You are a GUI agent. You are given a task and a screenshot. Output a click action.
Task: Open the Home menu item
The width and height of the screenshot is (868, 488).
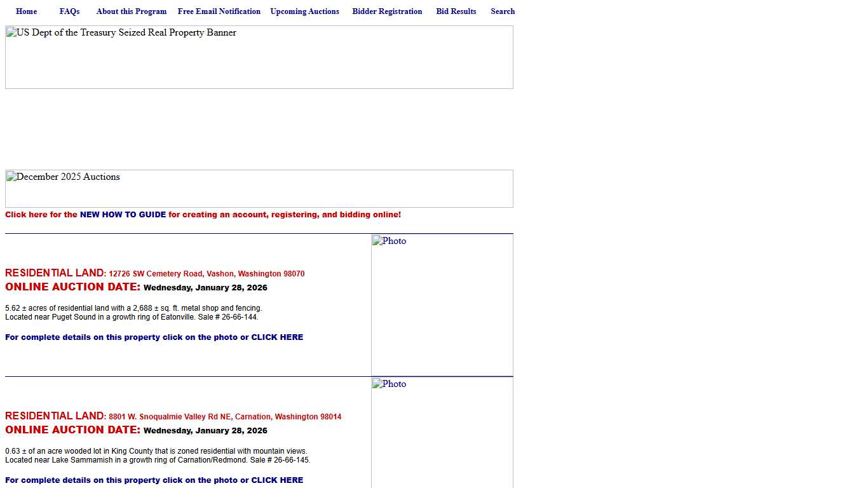[x=26, y=11]
